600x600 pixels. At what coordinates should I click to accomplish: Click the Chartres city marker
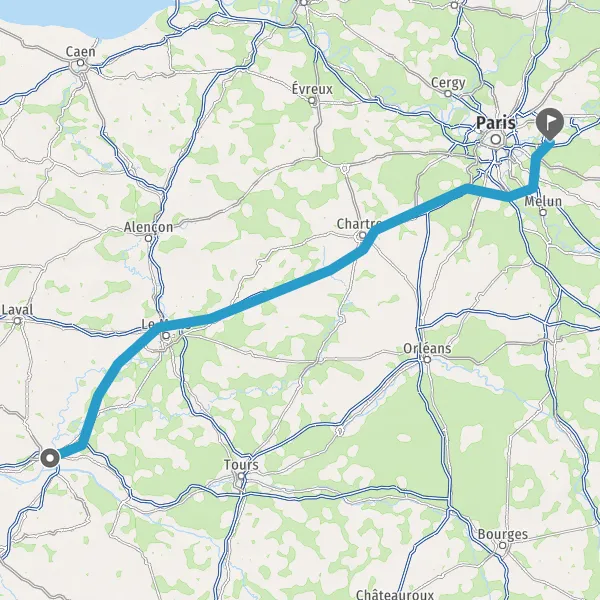[362, 235]
